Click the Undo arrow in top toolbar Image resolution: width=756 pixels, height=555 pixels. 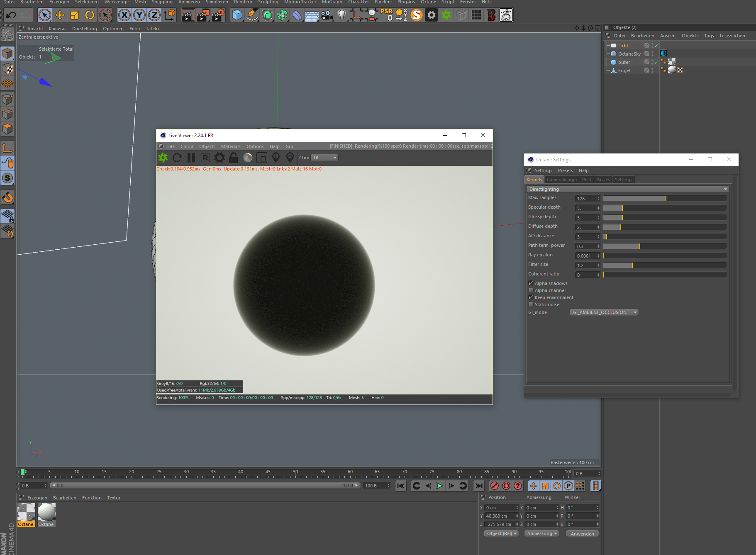[x=11, y=15]
